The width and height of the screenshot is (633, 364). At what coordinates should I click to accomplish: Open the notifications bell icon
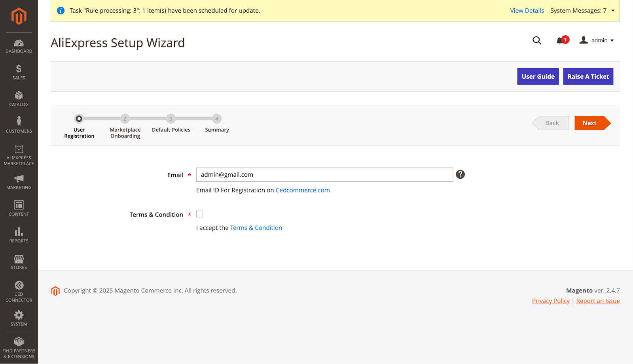point(560,41)
